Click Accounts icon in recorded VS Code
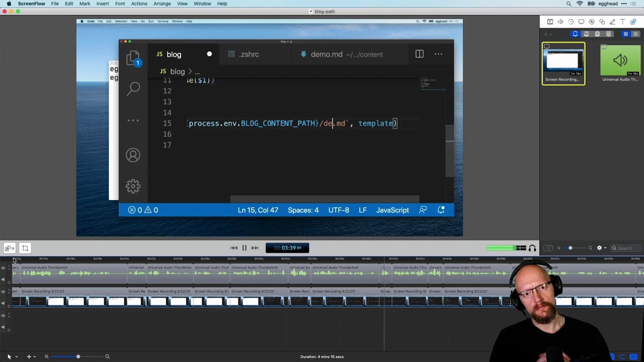Screen dimensions: 644x362 (133, 155)
